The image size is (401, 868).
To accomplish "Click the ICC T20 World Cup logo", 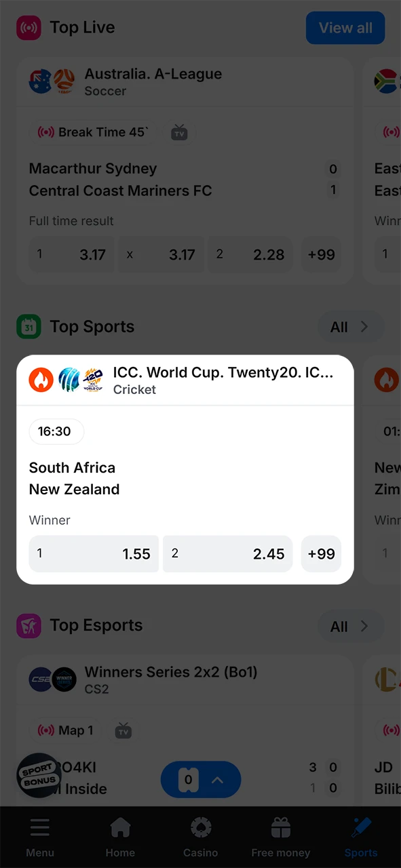I will coord(92,380).
